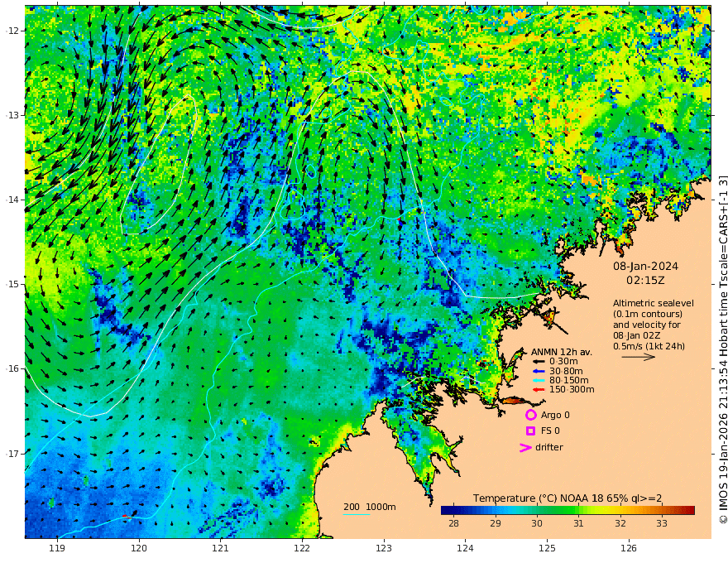Click the magenta FS square symbol
728x563 pixels.
[x=530, y=431]
